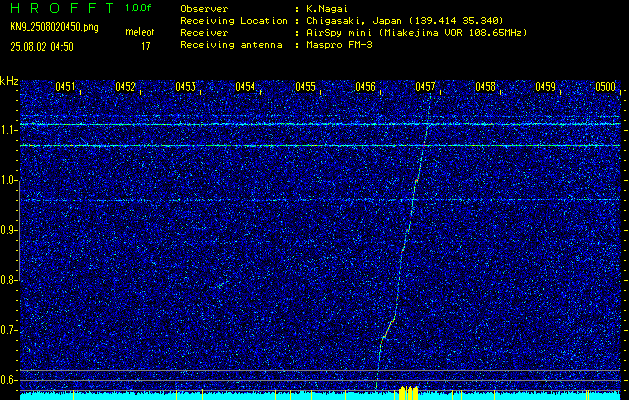Viewport: 629px width, 400px height.
Task: Click the 0456 time marker
Action: 365,86
